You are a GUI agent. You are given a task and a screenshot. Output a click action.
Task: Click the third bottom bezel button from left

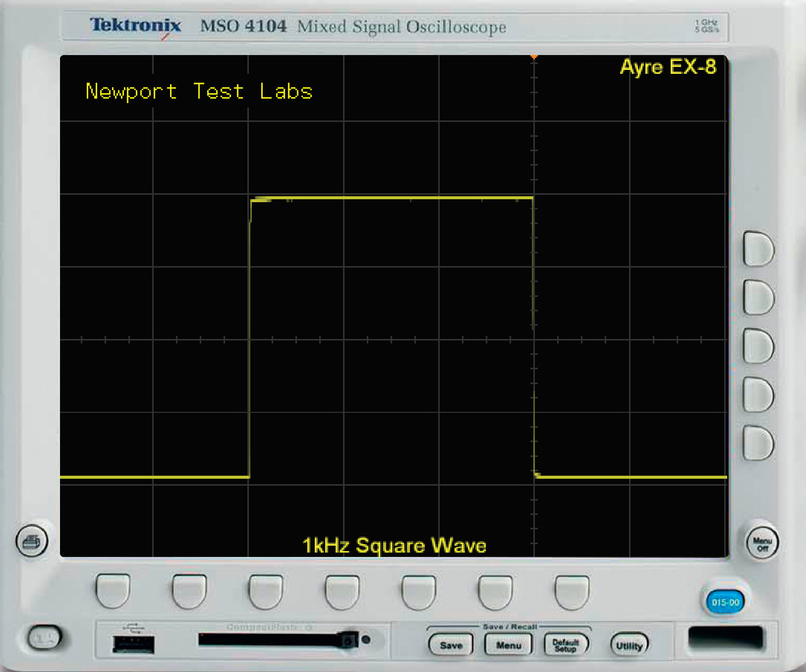tap(265, 591)
